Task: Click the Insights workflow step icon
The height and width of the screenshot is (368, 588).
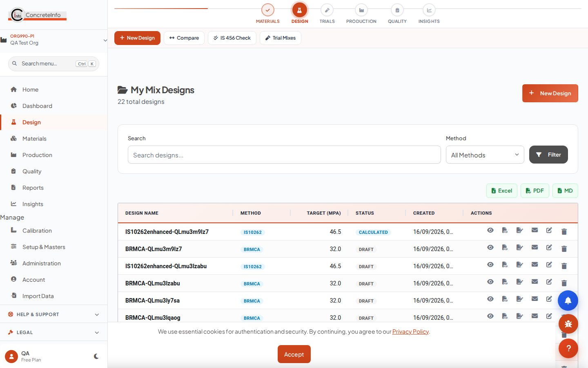Action: pos(429,10)
